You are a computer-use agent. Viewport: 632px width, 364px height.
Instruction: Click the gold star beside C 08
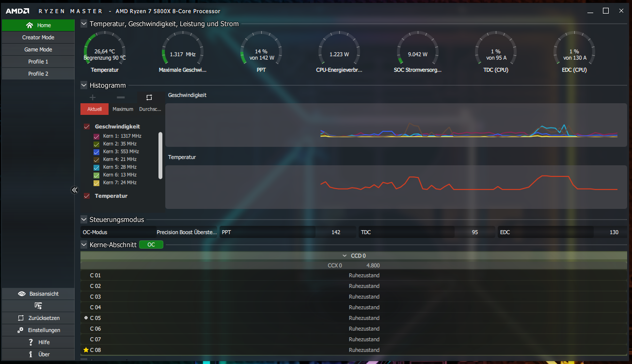click(x=86, y=350)
